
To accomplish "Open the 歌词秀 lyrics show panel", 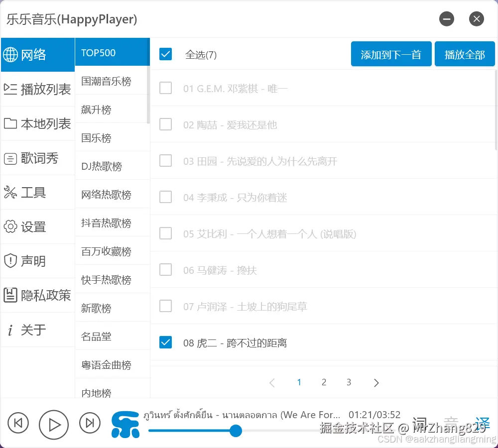I will tap(35, 158).
